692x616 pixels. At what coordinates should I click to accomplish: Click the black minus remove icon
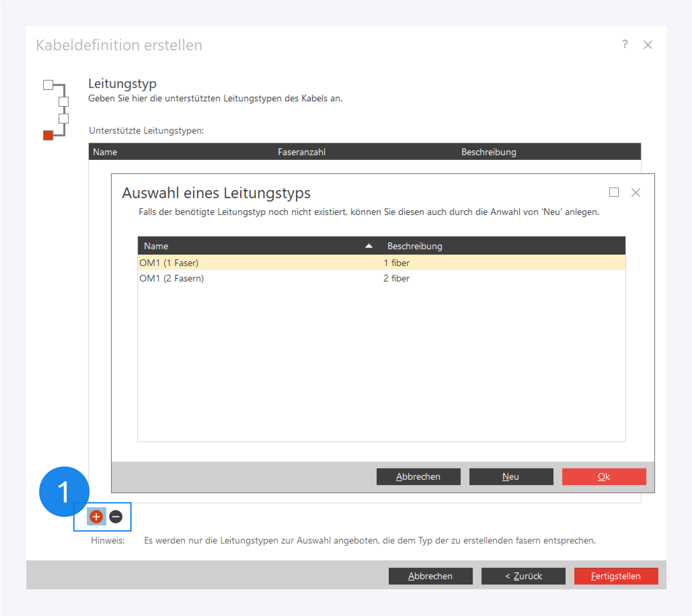point(116,516)
